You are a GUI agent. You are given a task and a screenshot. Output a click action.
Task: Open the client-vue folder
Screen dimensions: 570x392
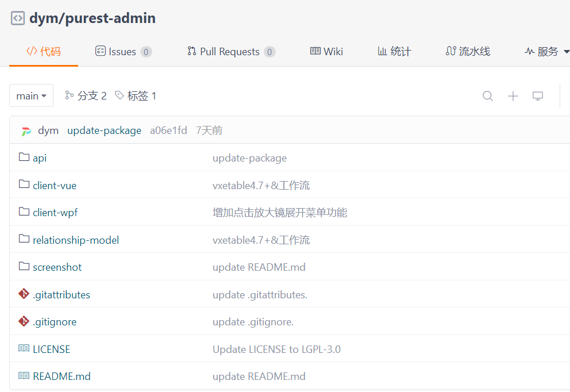(55, 186)
